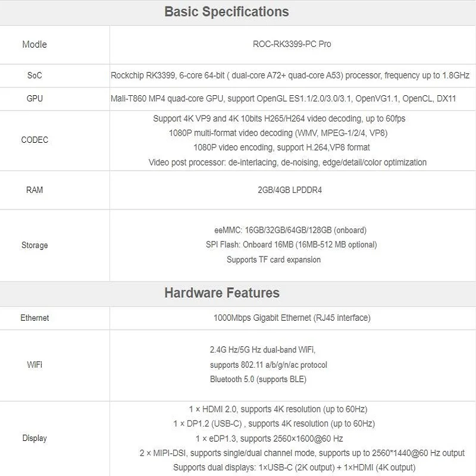Click the ROC-RK3399-PC Pro model name
Viewport: 476px width, 476px height.
292,45
